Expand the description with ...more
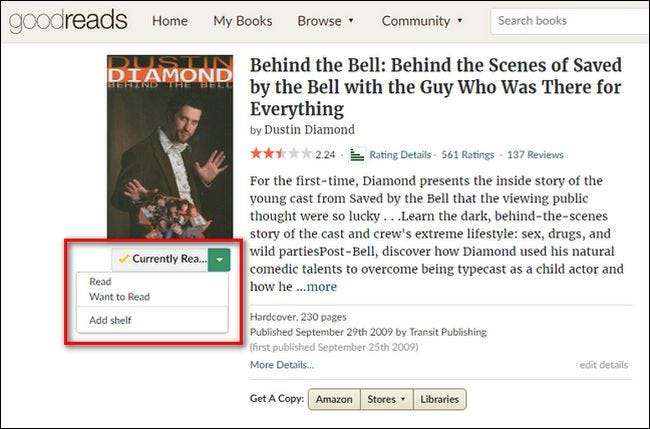Screen dimensions: 650x429 click(316, 287)
